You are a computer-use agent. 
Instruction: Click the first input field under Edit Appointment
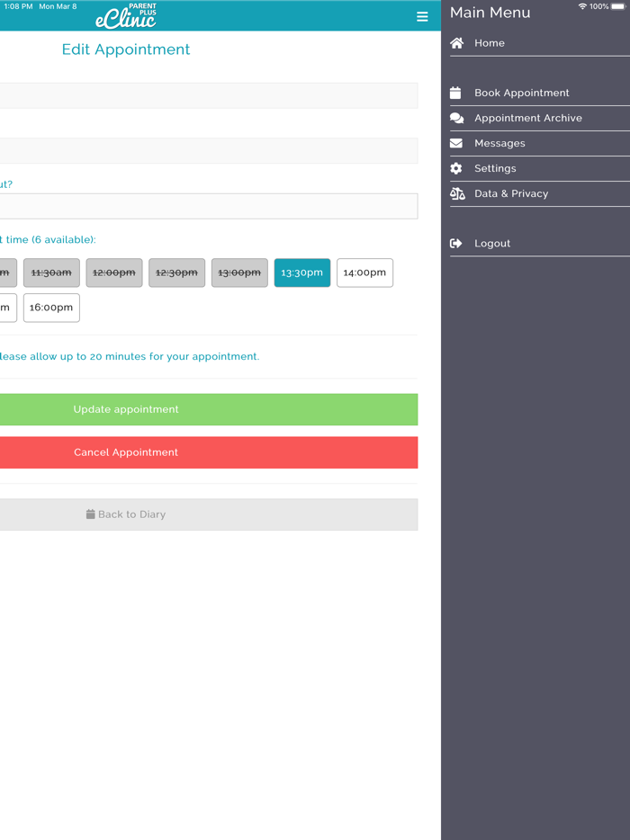tap(209, 95)
